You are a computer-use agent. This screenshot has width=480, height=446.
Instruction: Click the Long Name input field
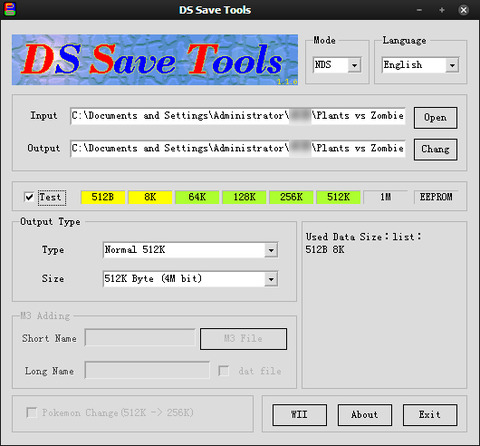click(x=147, y=370)
